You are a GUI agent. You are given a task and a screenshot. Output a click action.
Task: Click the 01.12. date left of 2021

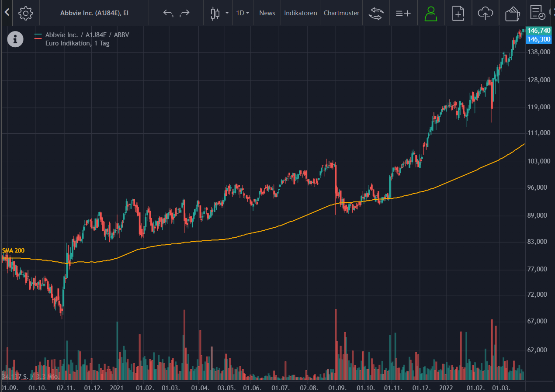93,388
